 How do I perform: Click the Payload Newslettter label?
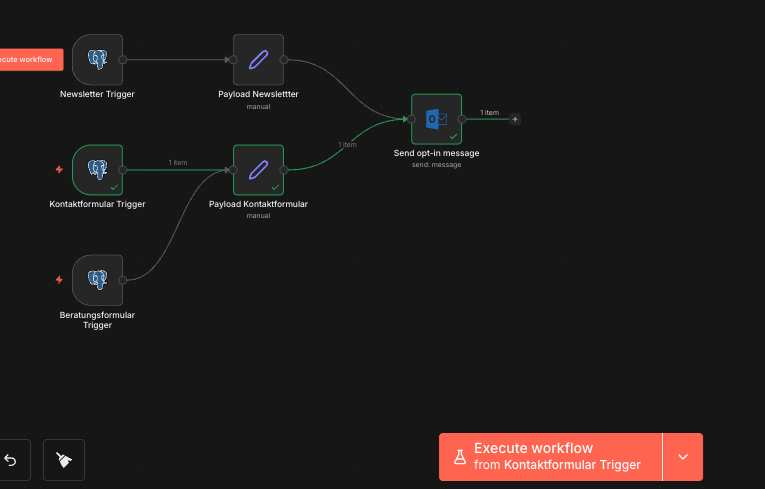coord(258,94)
